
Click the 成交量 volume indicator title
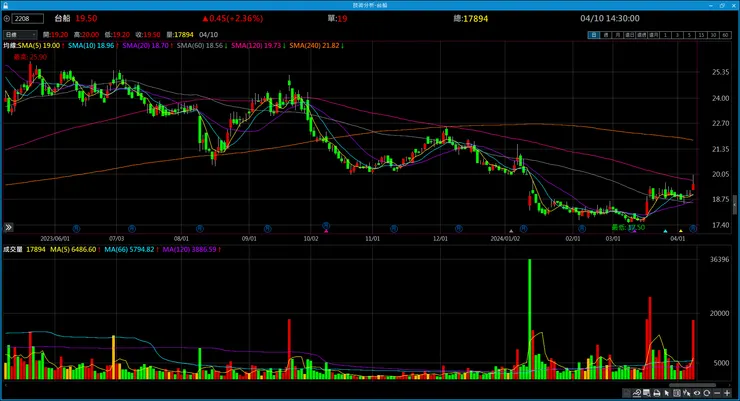[13, 250]
